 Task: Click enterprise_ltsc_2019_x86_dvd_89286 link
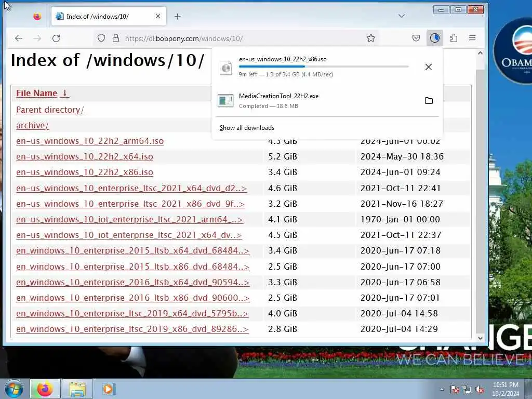tap(132, 329)
